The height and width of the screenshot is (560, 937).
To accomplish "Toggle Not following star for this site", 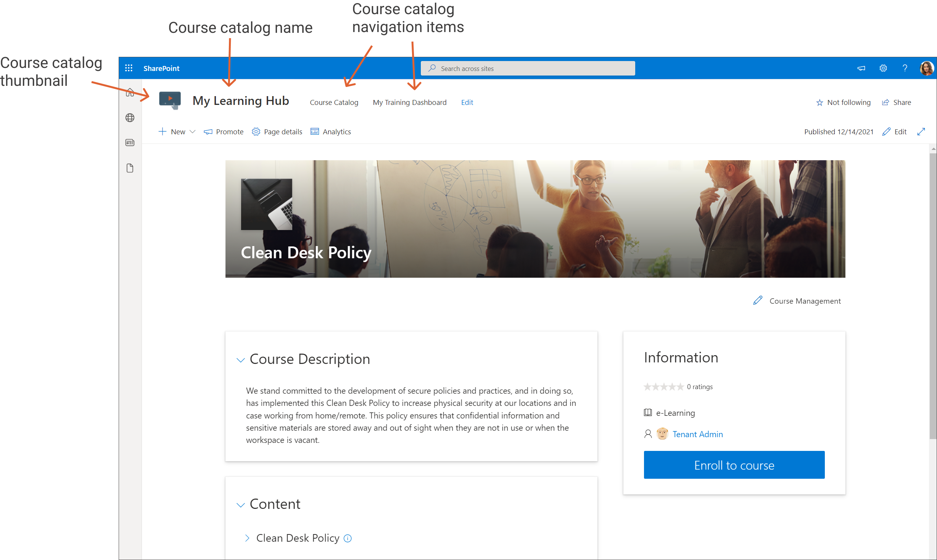I will point(843,102).
